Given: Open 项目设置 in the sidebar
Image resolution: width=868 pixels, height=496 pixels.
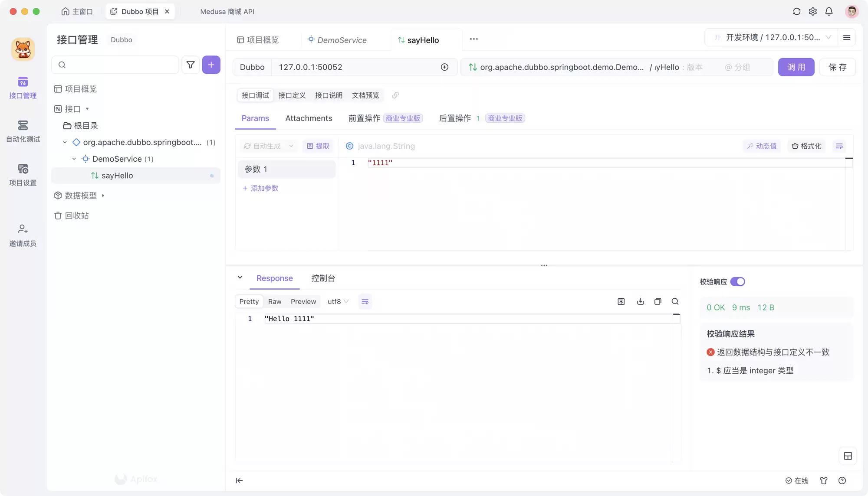Looking at the screenshot, I should coord(23,175).
